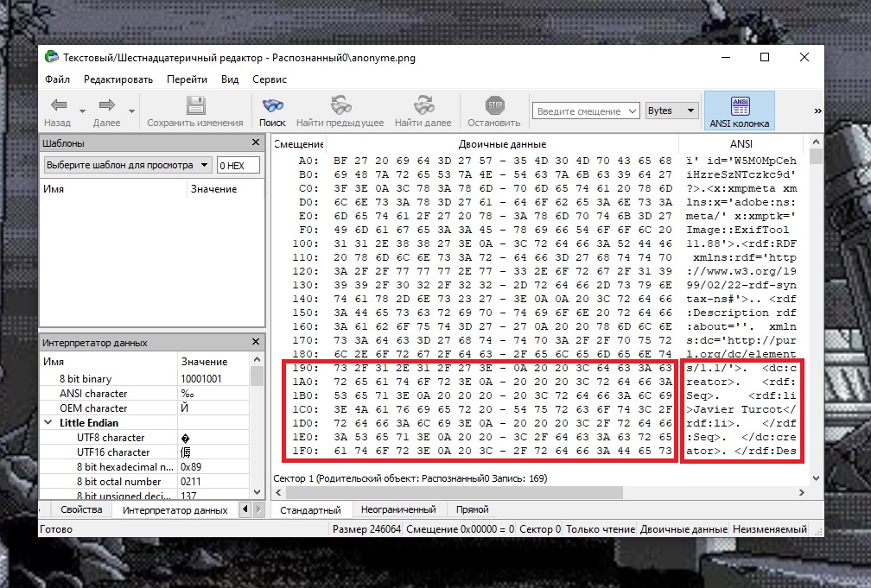This screenshot has width=871, height=588.
Task: Click Найти предыдущее binoculars icon
Action: 340,104
